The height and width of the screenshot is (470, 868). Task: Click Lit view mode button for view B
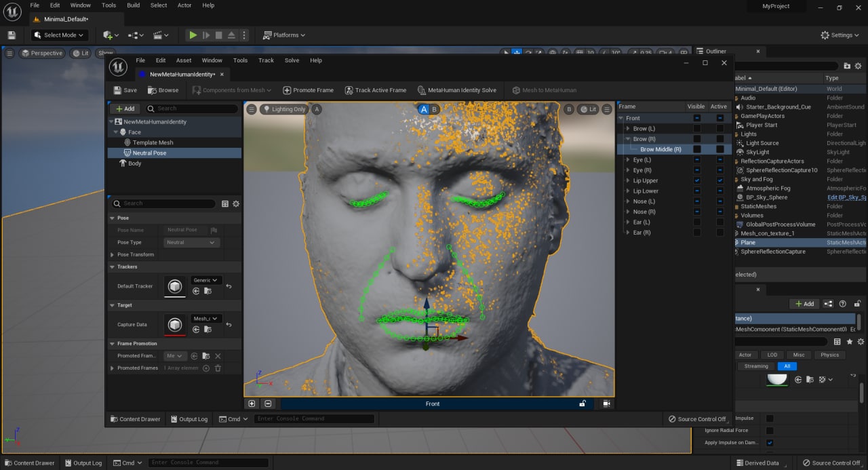588,109
